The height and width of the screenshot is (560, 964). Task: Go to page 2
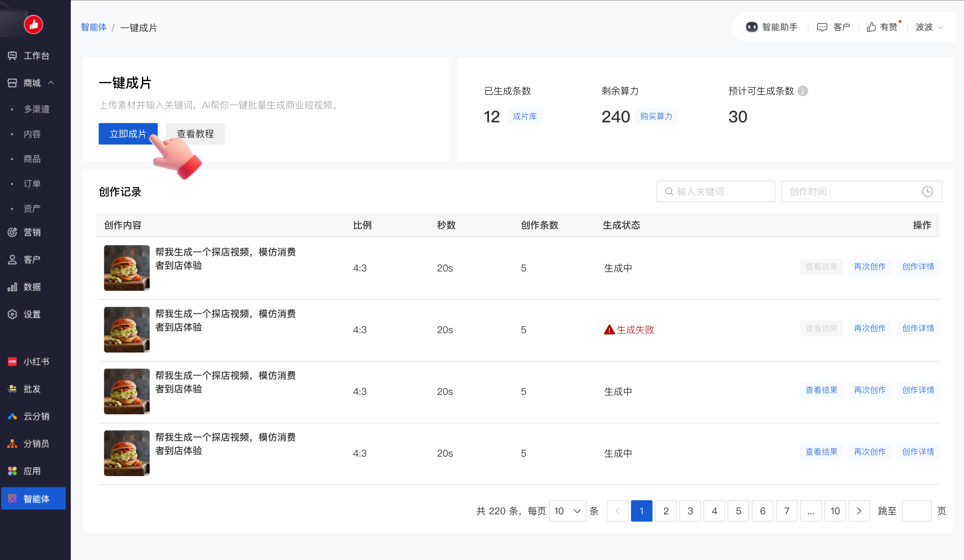[x=666, y=511]
